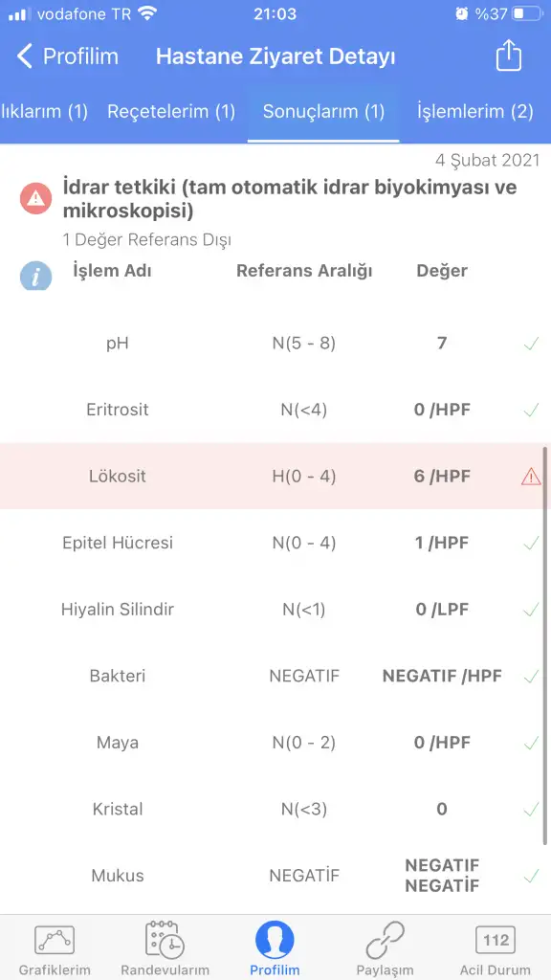Open the İdrar tetkiki test title

point(290,199)
